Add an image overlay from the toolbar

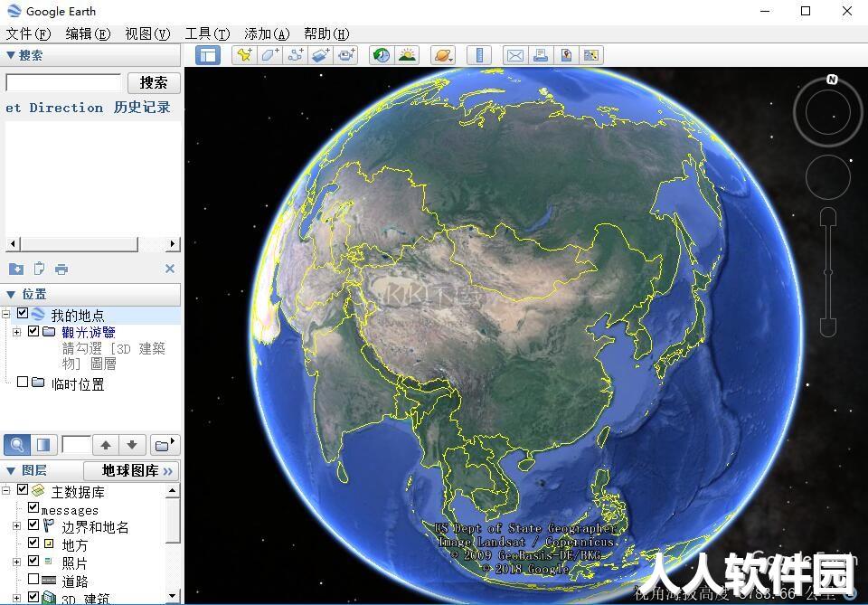320,55
